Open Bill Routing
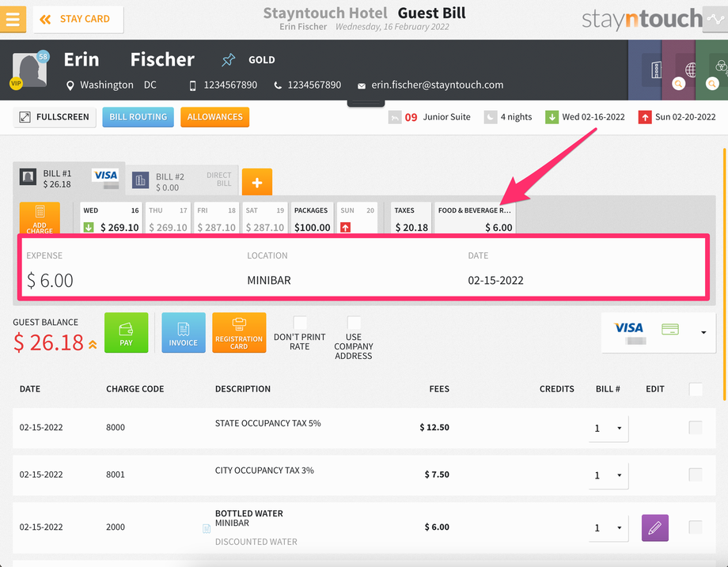This screenshot has width=728, height=567. pyautogui.click(x=138, y=117)
